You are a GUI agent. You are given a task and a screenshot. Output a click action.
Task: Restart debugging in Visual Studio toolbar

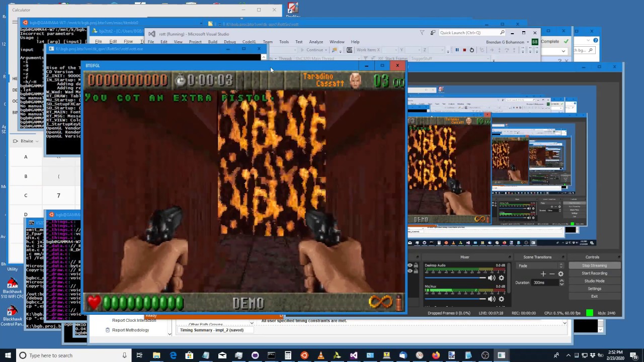[471, 50]
